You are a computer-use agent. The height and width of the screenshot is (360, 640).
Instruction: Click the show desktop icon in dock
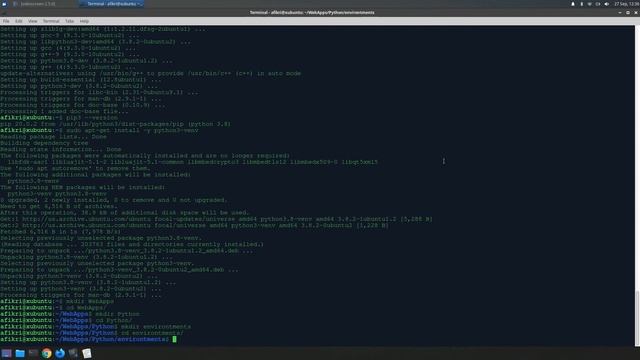[7, 353]
